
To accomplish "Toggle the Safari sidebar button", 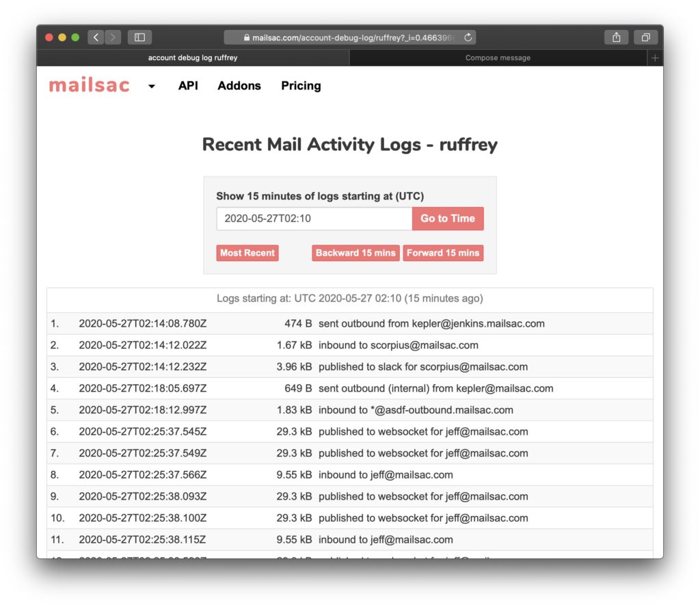I will [x=139, y=37].
